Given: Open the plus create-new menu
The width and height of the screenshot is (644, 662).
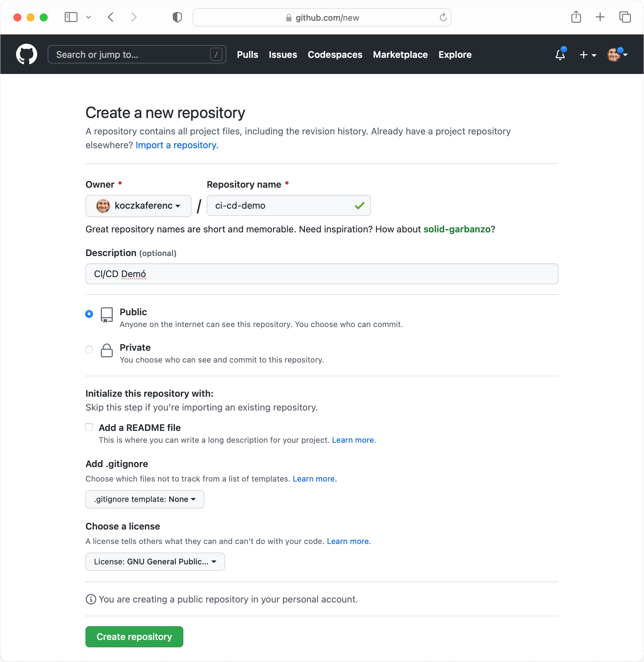Looking at the screenshot, I should (588, 55).
